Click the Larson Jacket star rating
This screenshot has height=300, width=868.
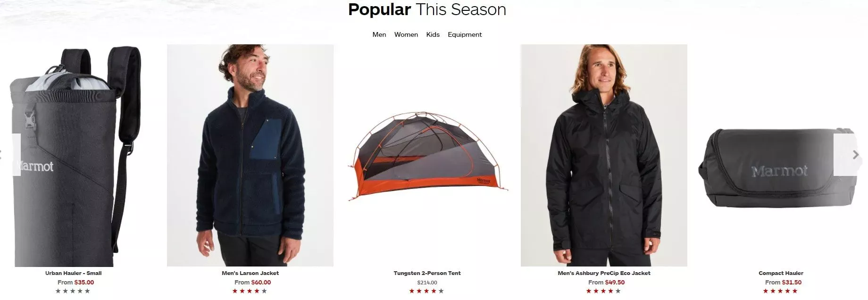(250, 291)
